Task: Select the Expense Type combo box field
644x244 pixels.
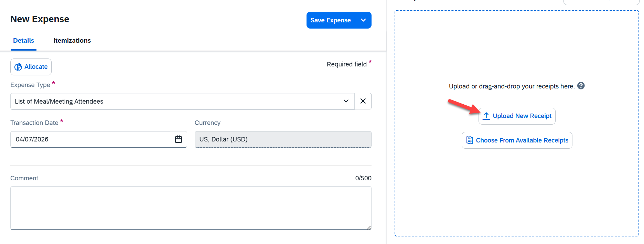Action: 182,101
